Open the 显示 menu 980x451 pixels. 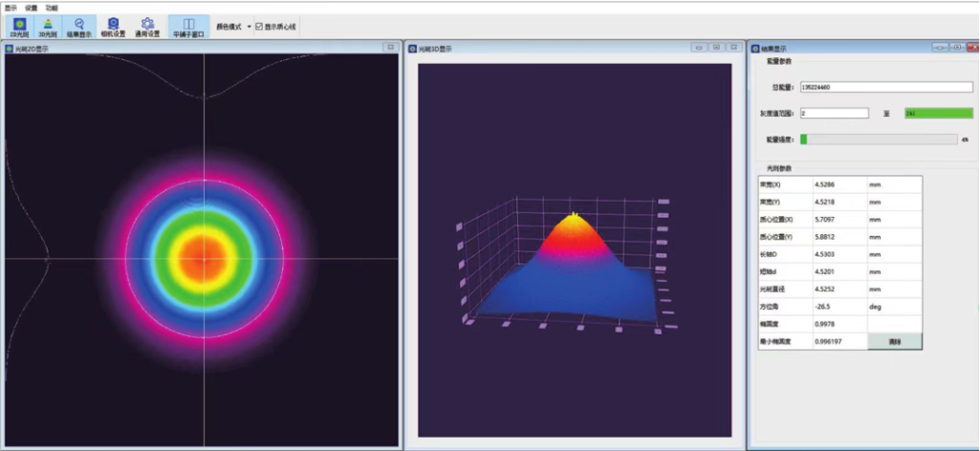click(11, 7)
